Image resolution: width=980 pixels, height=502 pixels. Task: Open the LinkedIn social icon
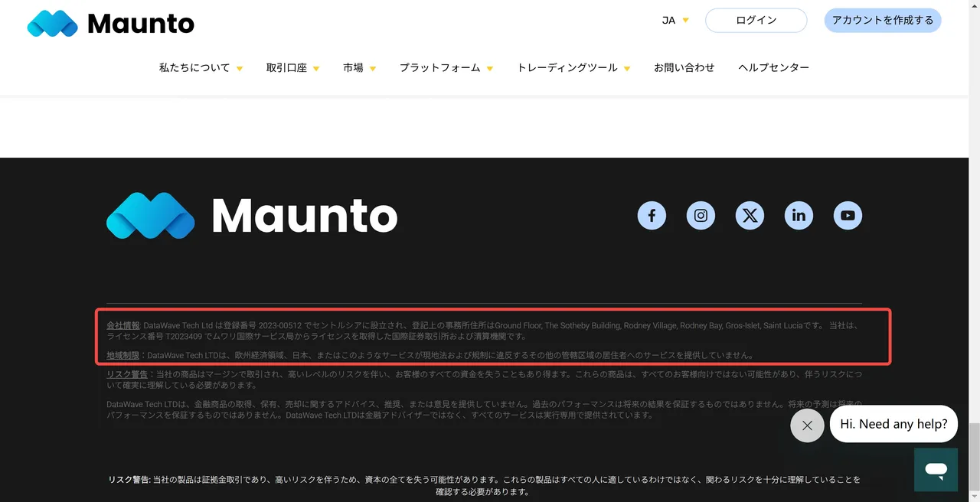click(x=799, y=216)
